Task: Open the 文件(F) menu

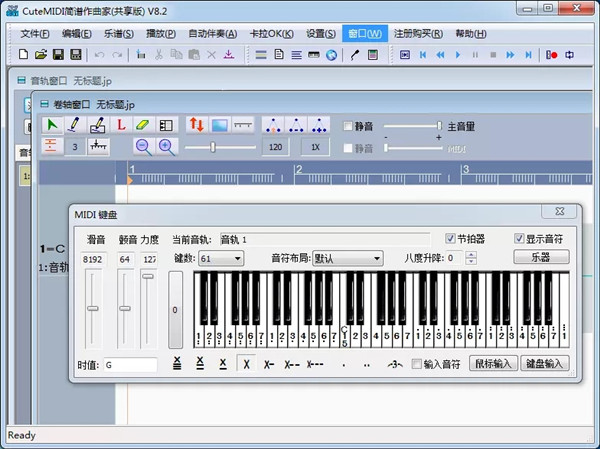Action: [35, 34]
